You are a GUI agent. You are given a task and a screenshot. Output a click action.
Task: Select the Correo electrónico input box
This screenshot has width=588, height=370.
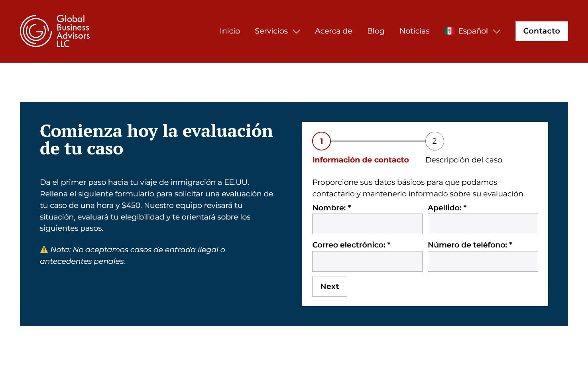[x=367, y=261]
